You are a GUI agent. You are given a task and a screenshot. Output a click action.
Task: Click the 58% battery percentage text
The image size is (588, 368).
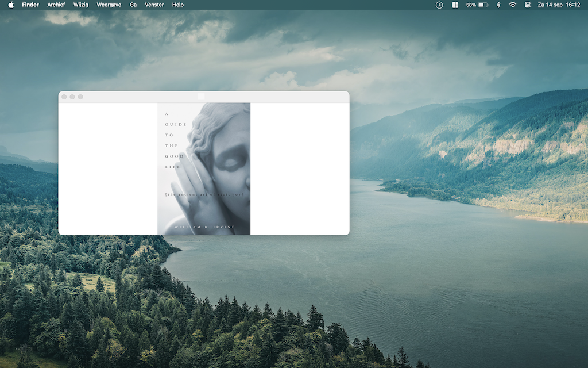pos(471,5)
